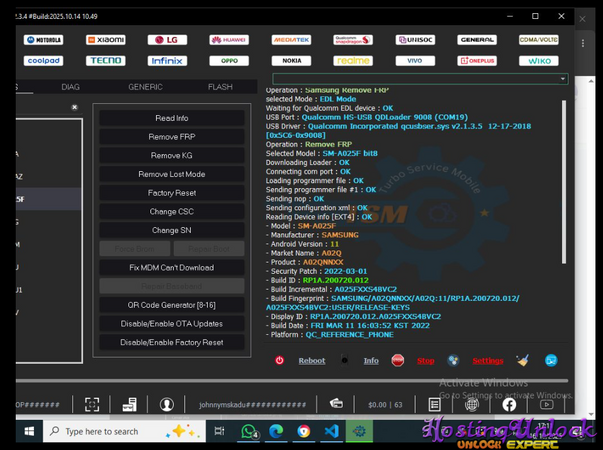Select the MediaTek chipset icon
This screenshot has width=603, height=450.
[x=291, y=40]
